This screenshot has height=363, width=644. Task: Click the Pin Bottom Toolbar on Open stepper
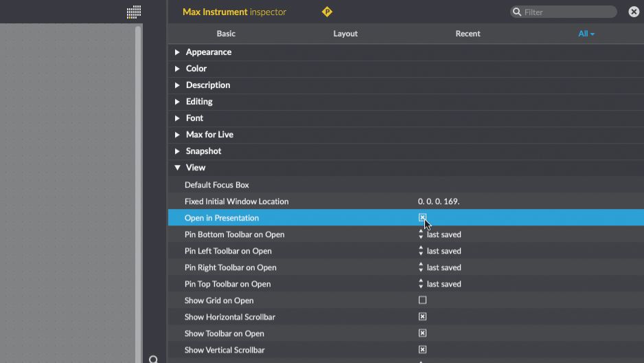point(421,234)
